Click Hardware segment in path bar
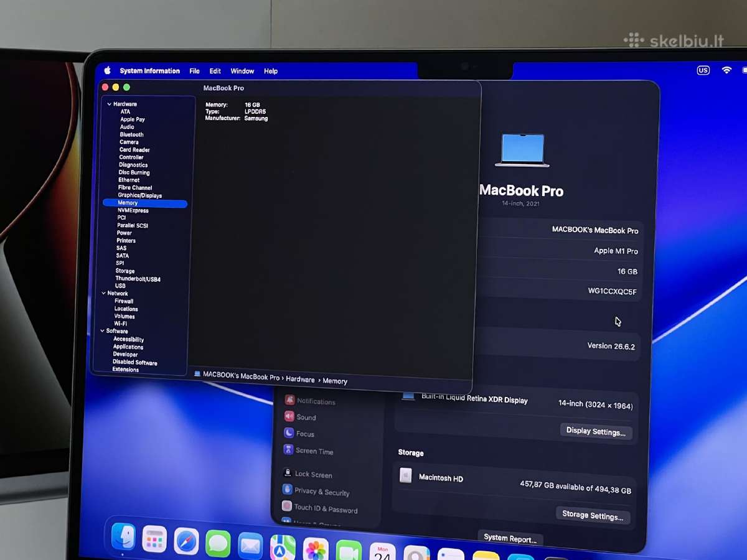Image resolution: width=747 pixels, height=560 pixels. [300, 379]
